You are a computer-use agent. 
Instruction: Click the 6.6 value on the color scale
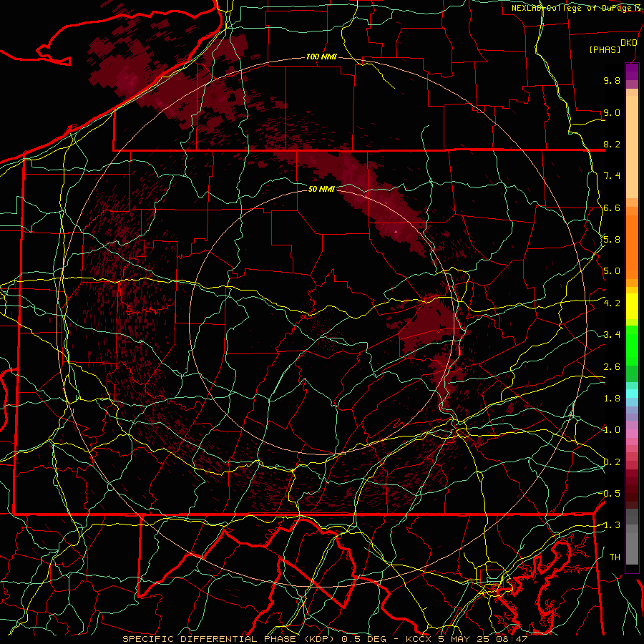tap(612, 208)
